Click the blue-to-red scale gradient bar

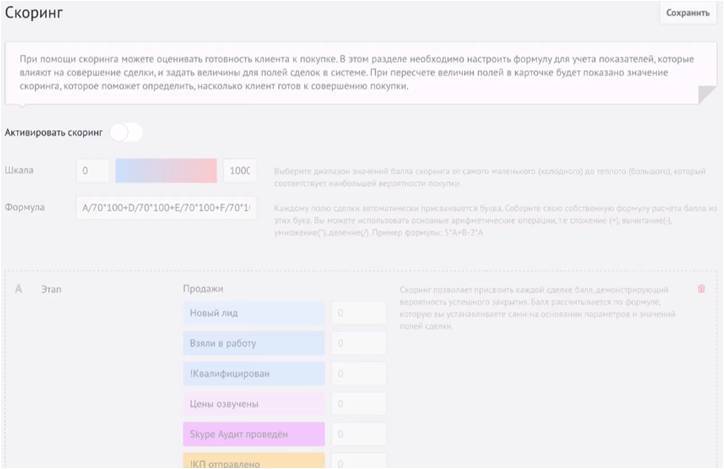point(166,171)
